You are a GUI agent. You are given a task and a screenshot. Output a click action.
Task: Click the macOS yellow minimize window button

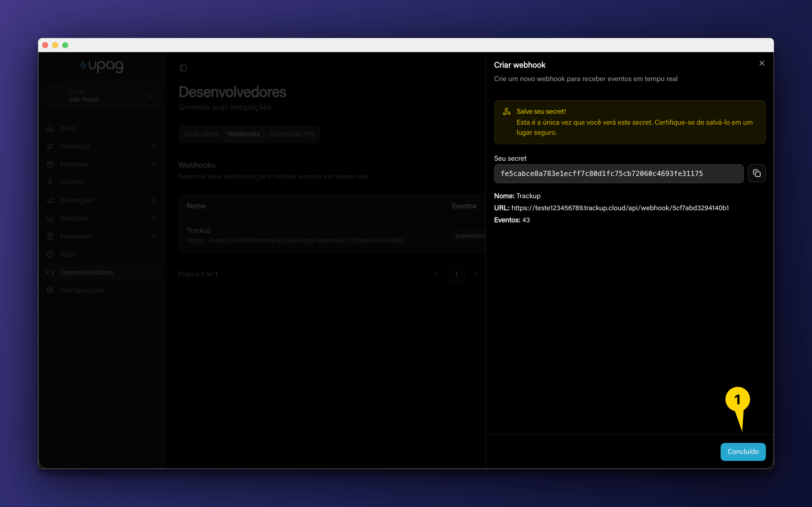pos(55,45)
